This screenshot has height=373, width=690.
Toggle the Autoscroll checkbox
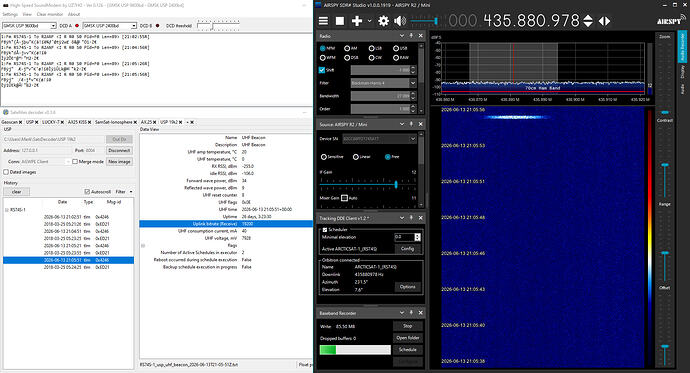[x=87, y=192]
